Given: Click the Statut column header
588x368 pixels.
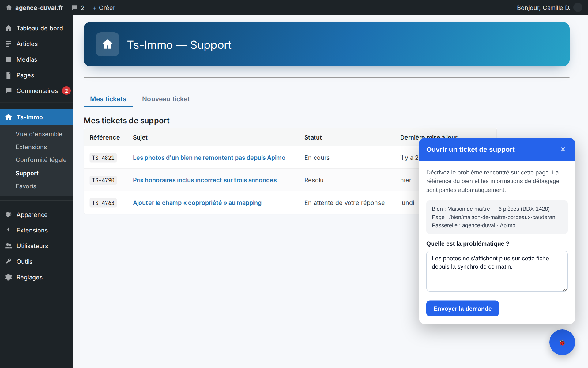Looking at the screenshot, I should click(313, 137).
